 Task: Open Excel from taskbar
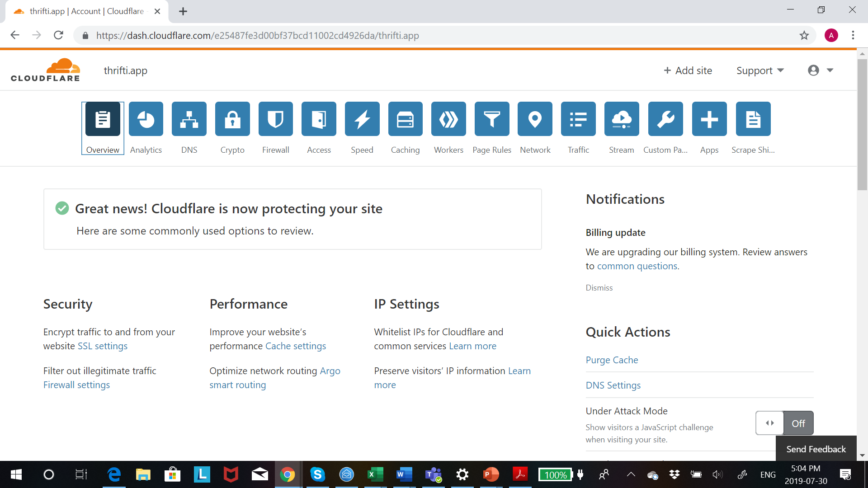coord(375,474)
